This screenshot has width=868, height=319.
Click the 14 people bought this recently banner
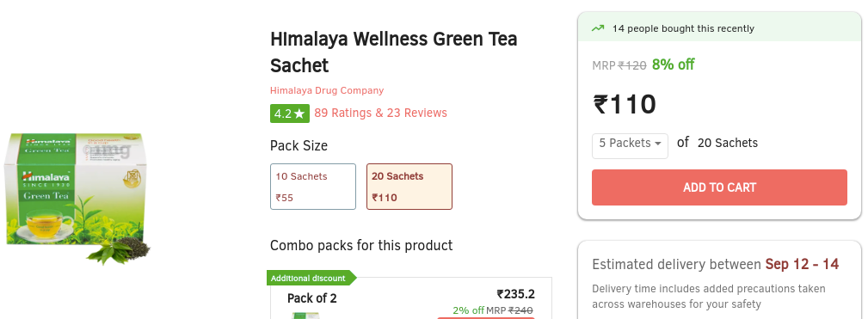point(719,28)
